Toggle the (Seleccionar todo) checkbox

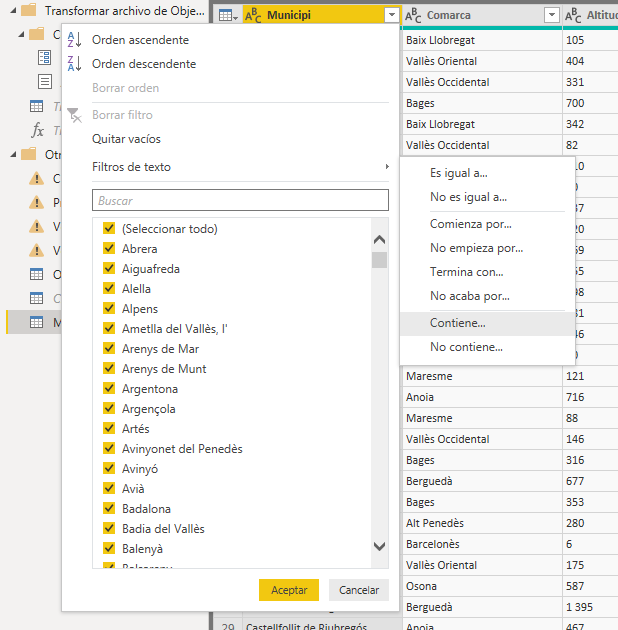click(x=110, y=229)
